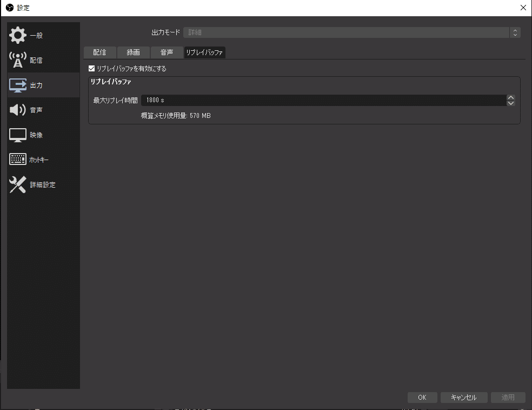Click the 最大リプレイ時間 label
532x410 pixels.
tap(115, 101)
